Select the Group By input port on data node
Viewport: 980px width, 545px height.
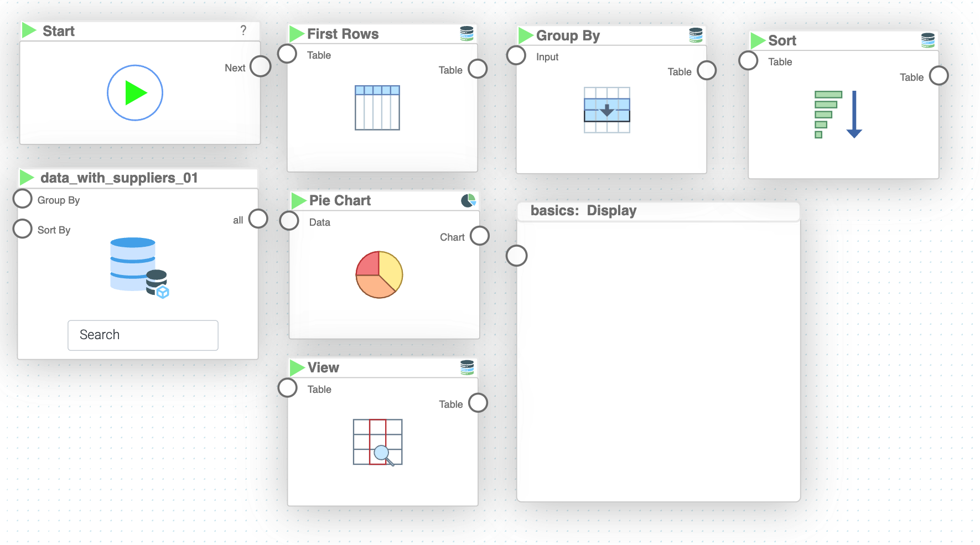tap(23, 199)
